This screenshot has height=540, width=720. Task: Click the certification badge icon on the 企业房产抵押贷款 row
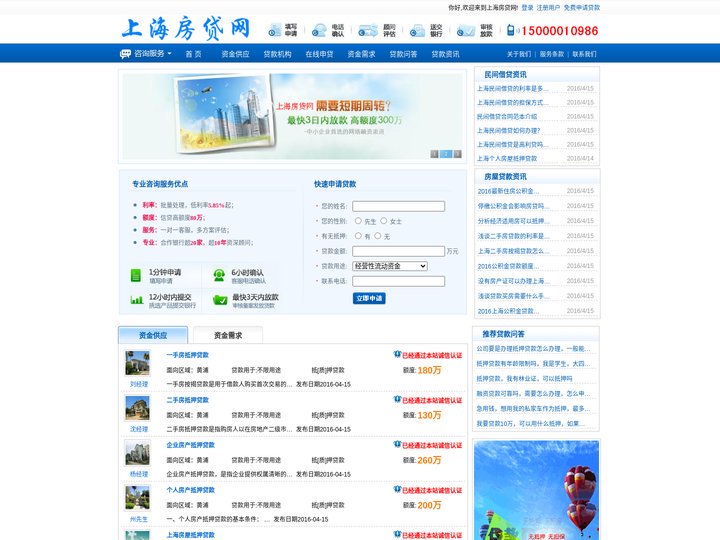click(x=397, y=444)
